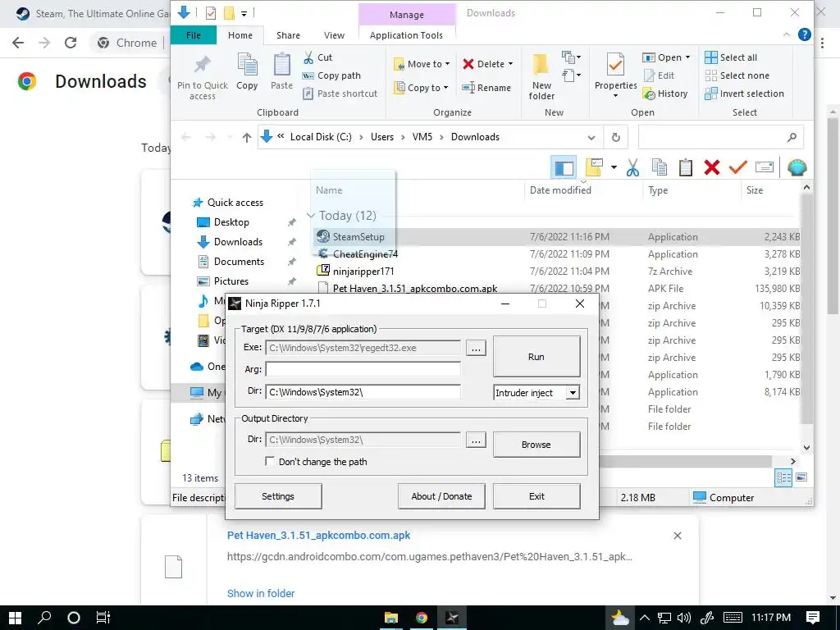Click About / Donate button
The image size is (840, 630).
[441, 496]
